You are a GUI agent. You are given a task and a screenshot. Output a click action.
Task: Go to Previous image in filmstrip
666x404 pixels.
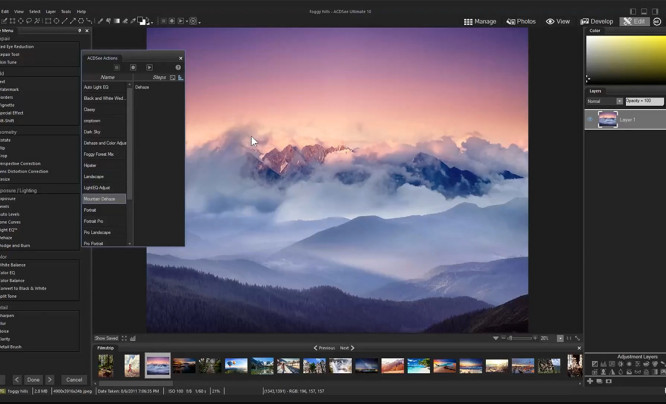tap(324, 348)
